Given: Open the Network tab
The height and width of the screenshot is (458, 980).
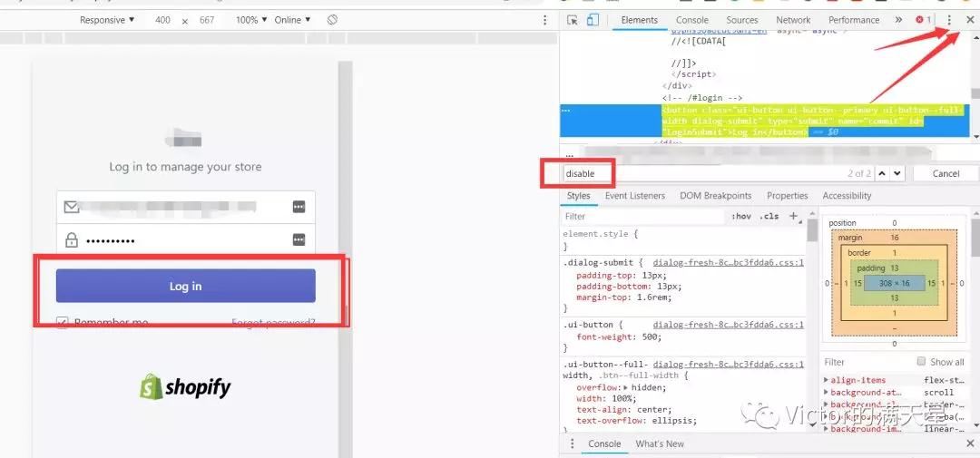Looking at the screenshot, I should pyautogui.click(x=793, y=20).
